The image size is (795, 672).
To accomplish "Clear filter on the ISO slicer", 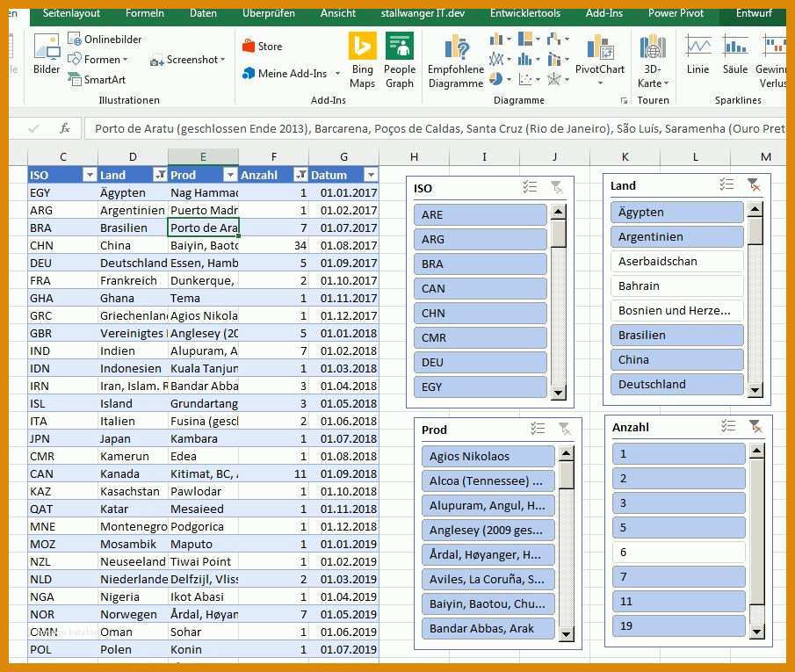I will [x=557, y=188].
